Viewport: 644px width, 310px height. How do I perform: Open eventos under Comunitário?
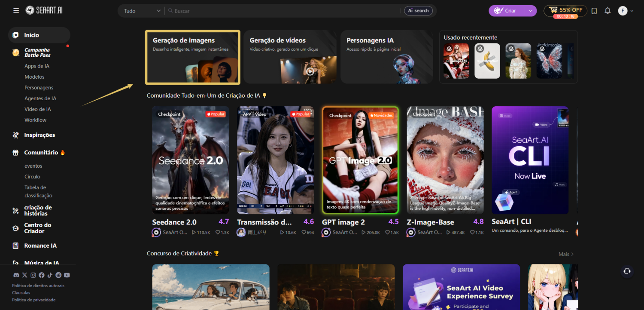pyautogui.click(x=33, y=166)
